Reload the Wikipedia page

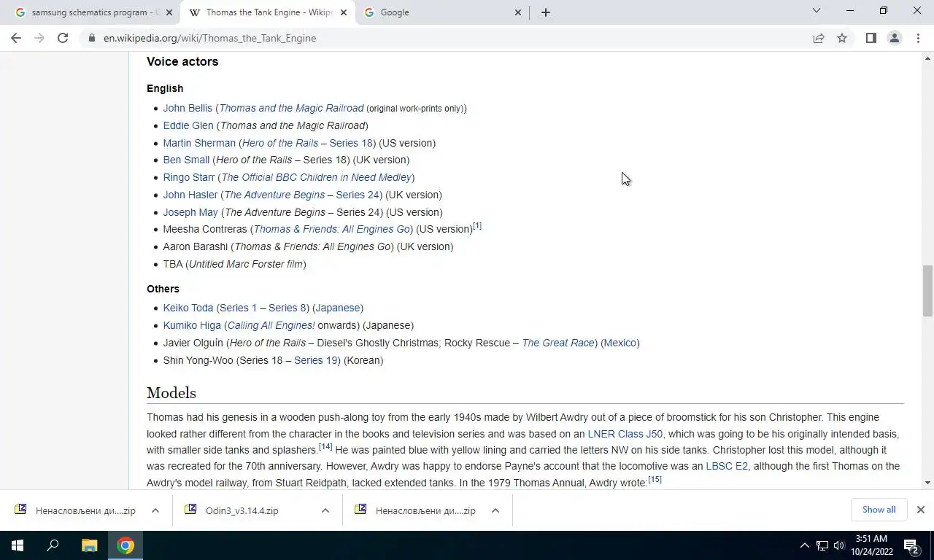(63, 38)
